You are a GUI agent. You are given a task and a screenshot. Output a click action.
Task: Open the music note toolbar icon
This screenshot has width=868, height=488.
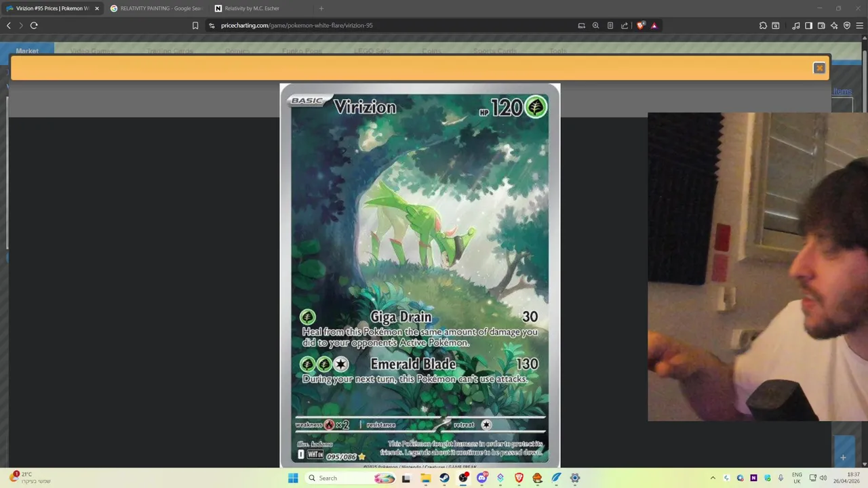795,25
